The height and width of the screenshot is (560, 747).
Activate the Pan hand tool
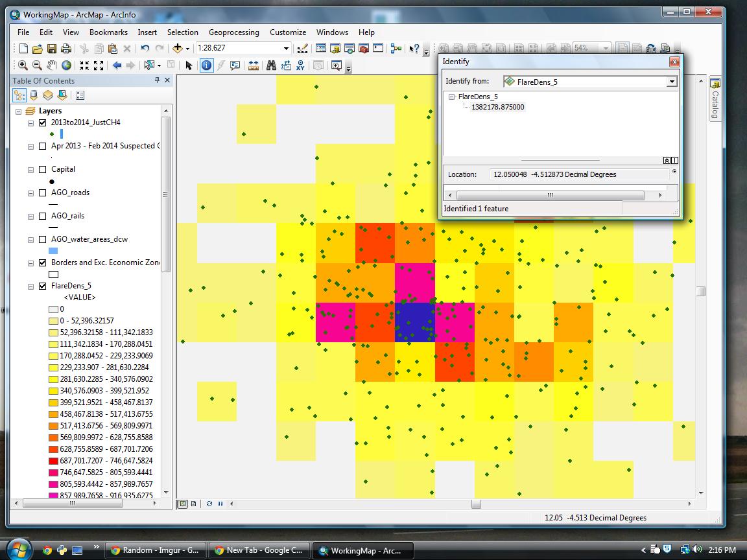pyautogui.click(x=51, y=65)
